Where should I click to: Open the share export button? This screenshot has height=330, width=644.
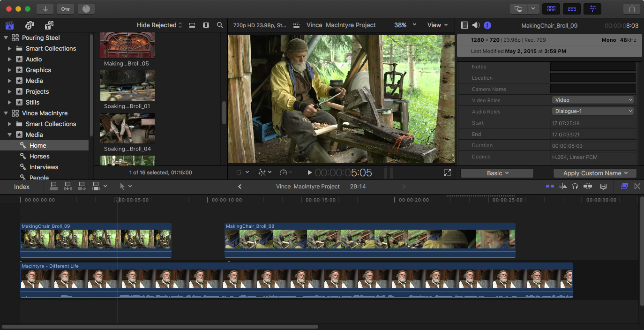[632, 9]
